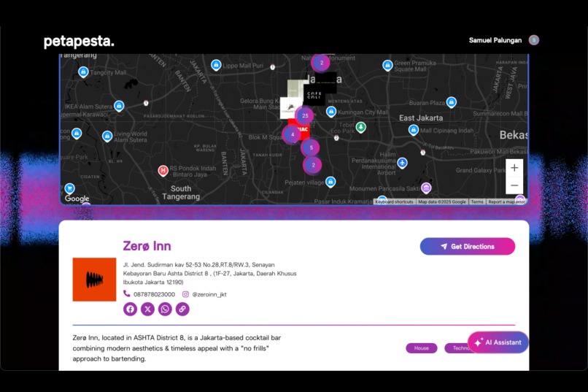588x392 pixels.
Task: Click the phone number 087878023000
Action: (x=154, y=294)
